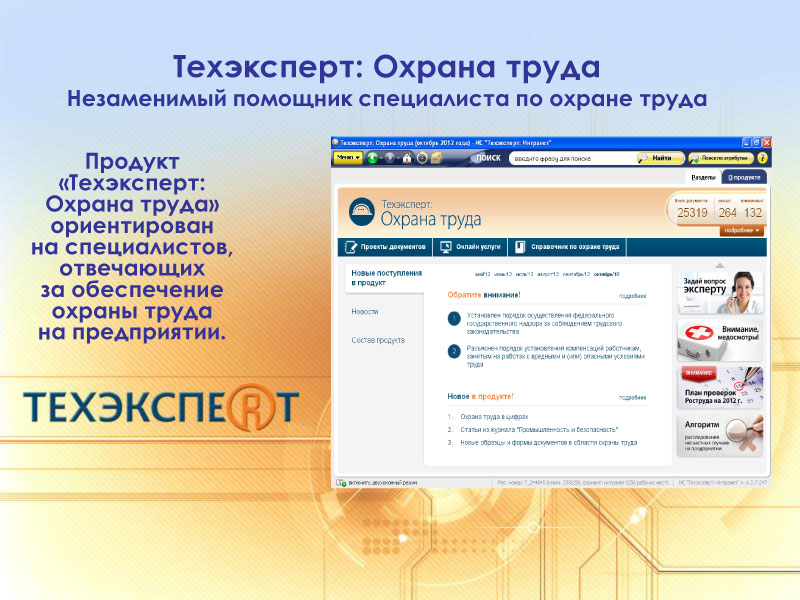800x600 pixels.
Task: Click the Техэксперт app icon in the title bar
Action: coord(335,143)
